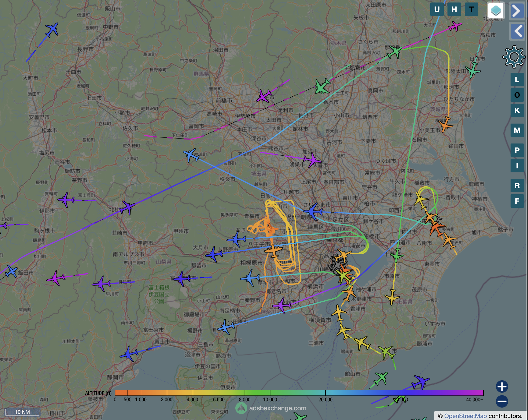Select purple aircraft south of 海老名市
The image size is (528, 420).
[282, 305]
